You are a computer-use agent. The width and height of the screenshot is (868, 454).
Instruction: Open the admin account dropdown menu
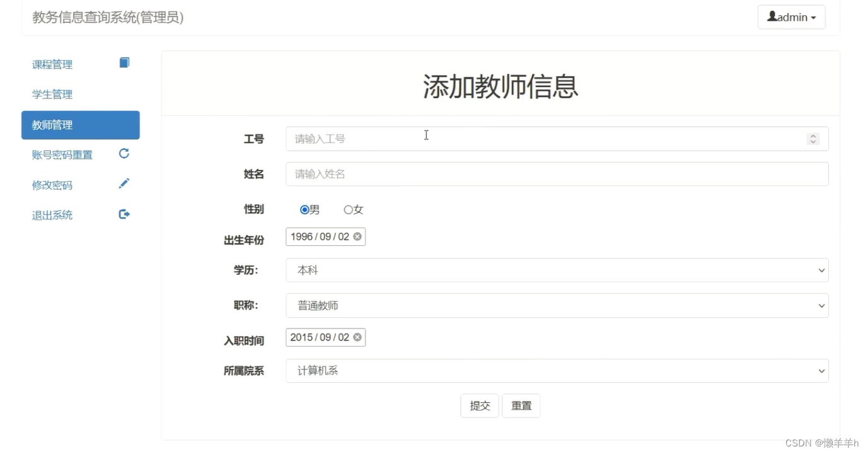click(791, 17)
